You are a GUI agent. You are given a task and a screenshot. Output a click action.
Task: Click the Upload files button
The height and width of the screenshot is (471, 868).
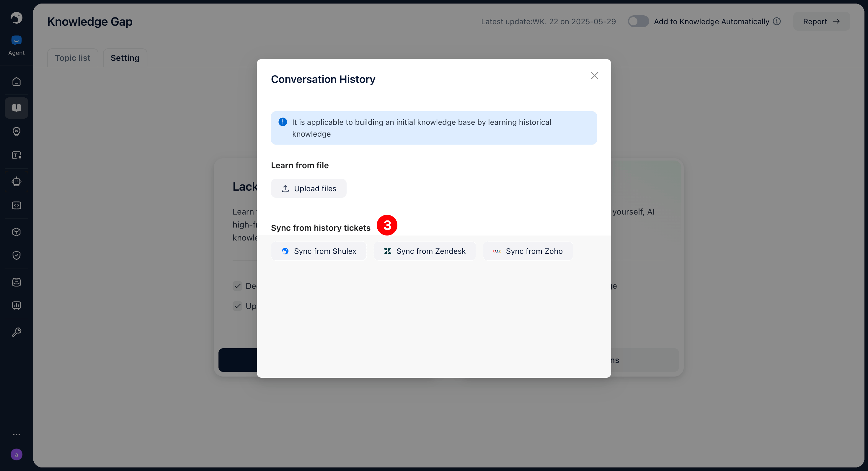[x=308, y=188]
